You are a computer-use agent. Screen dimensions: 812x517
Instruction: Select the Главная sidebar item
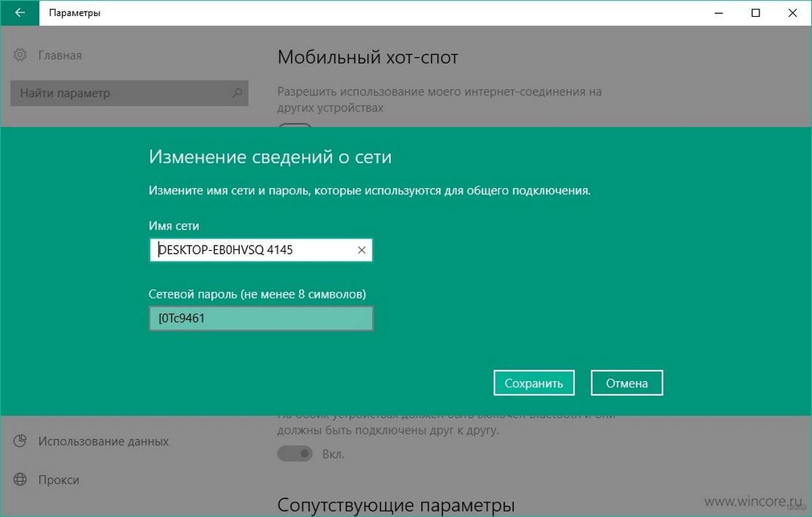[59, 56]
